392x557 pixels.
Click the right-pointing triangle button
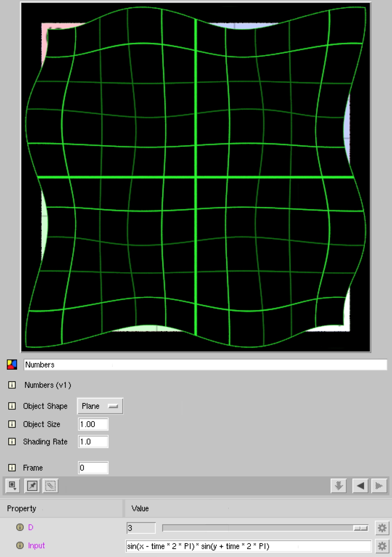[379, 486]
